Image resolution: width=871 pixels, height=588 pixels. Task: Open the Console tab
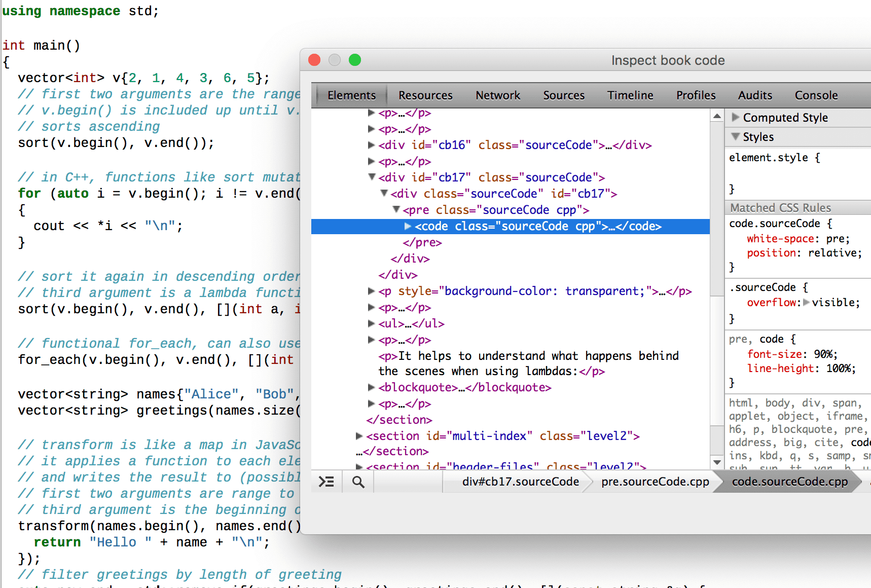click(816, 95)
